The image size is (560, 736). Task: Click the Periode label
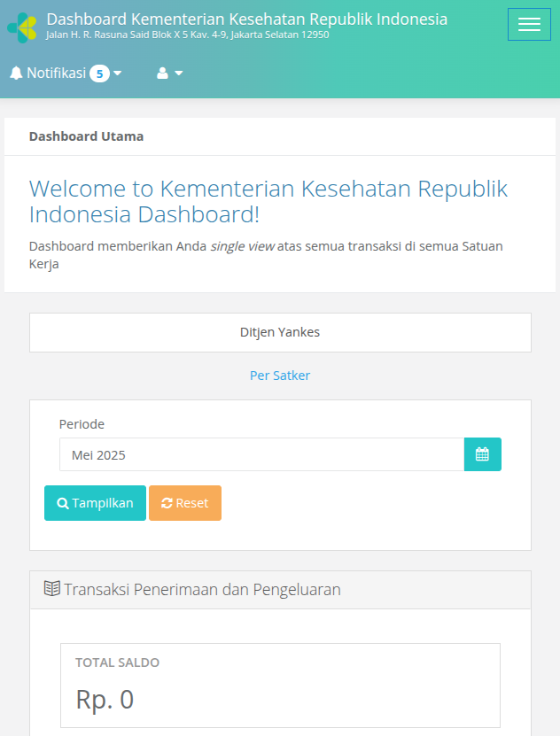(82, 424)
